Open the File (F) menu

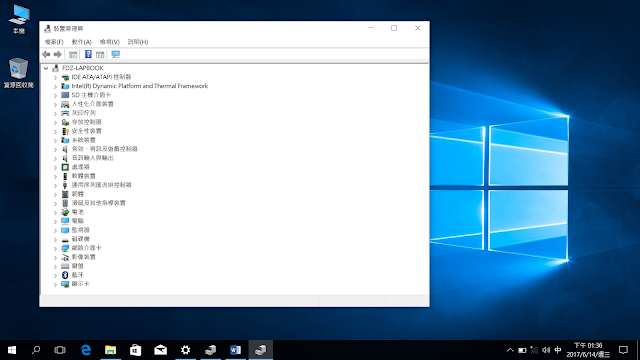click(54, 42)
